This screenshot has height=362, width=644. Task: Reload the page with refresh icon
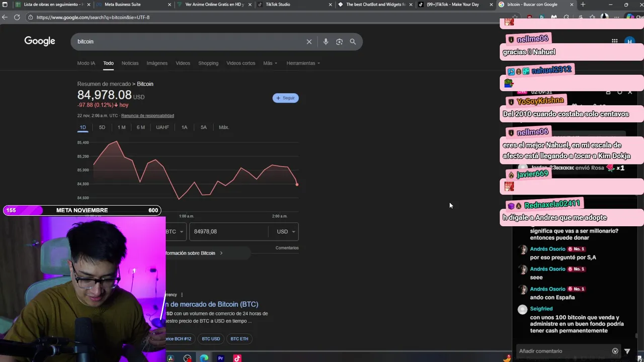(17, 17)
